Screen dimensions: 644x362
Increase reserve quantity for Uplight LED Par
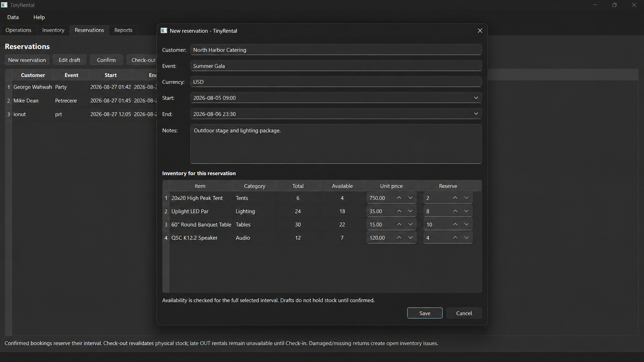(x=455, y=211)
